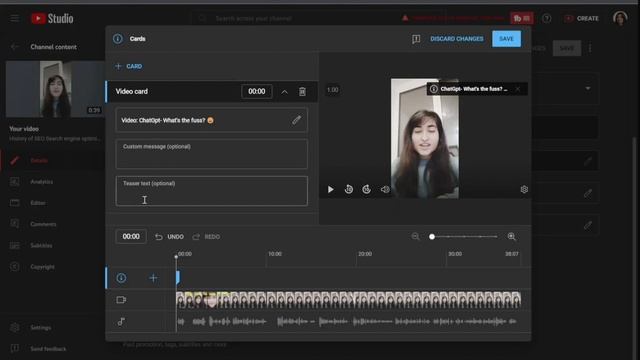Click the background page SAVE button
The image size is (640, 360).
point(567,48)
